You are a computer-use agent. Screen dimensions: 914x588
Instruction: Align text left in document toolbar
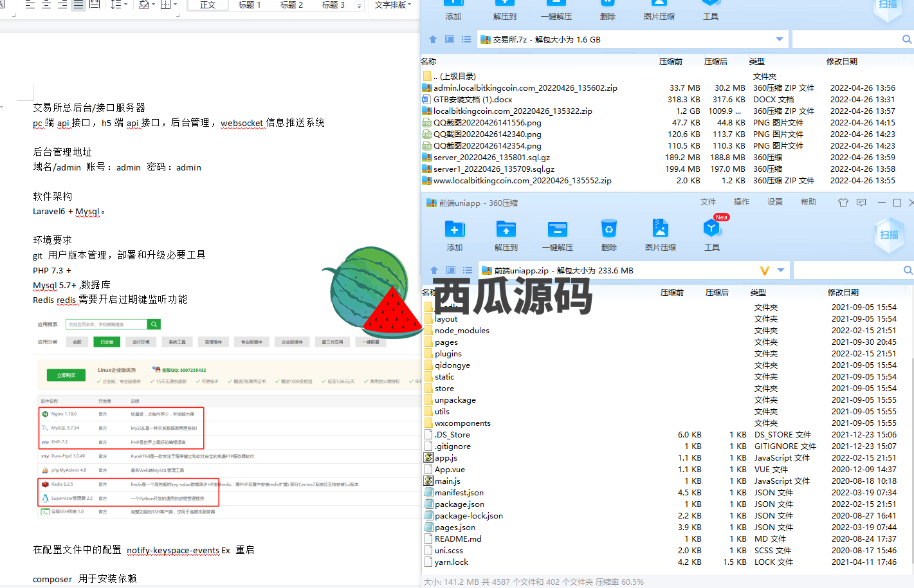30,5
